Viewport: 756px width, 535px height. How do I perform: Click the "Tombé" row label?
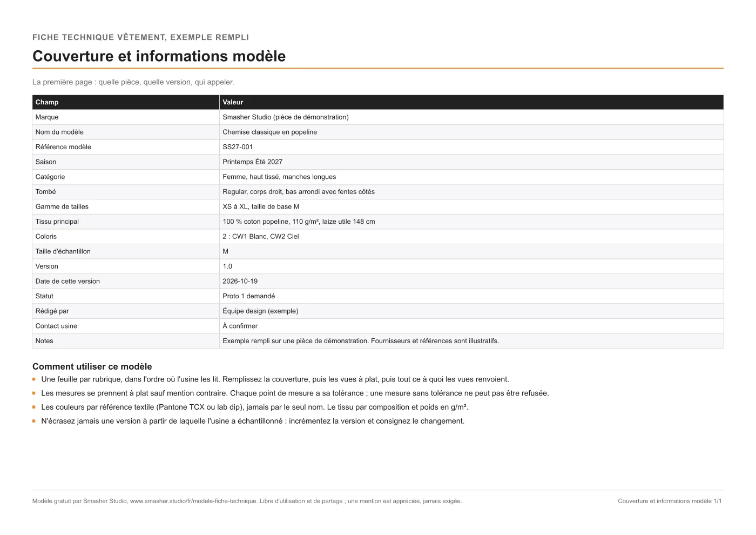coord(46,192)
